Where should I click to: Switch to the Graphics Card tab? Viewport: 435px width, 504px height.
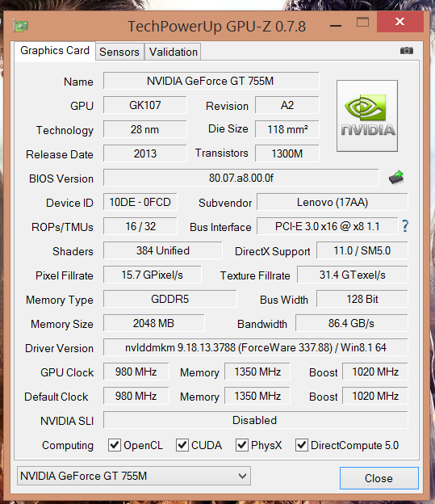click(55, 51)
